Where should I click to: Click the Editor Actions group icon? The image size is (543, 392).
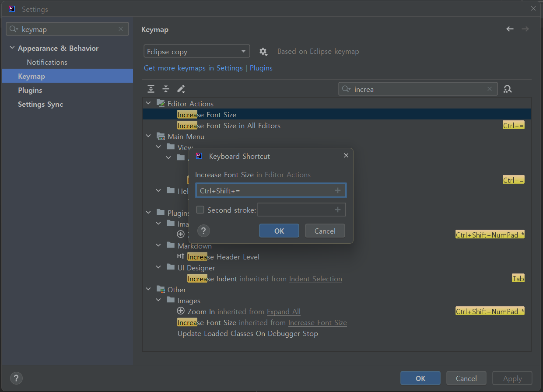point(161,103)
